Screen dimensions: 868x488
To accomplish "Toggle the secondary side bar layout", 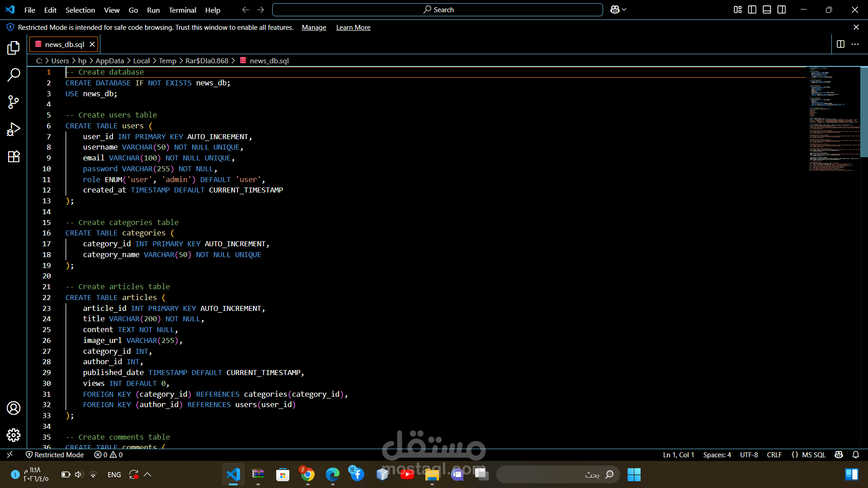I will pos(782,9).
